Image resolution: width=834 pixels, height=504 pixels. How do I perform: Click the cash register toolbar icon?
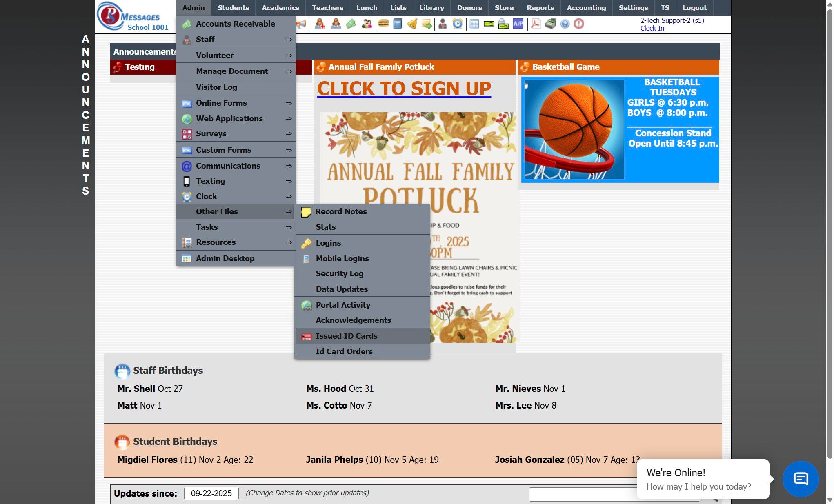pyautogui.click(x=550, y=24)
